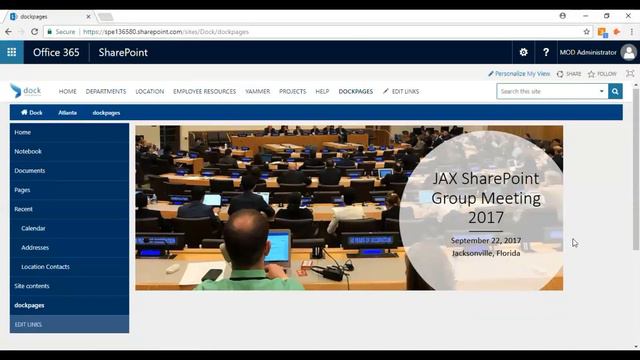Close the dockpages browser tab

88,17
